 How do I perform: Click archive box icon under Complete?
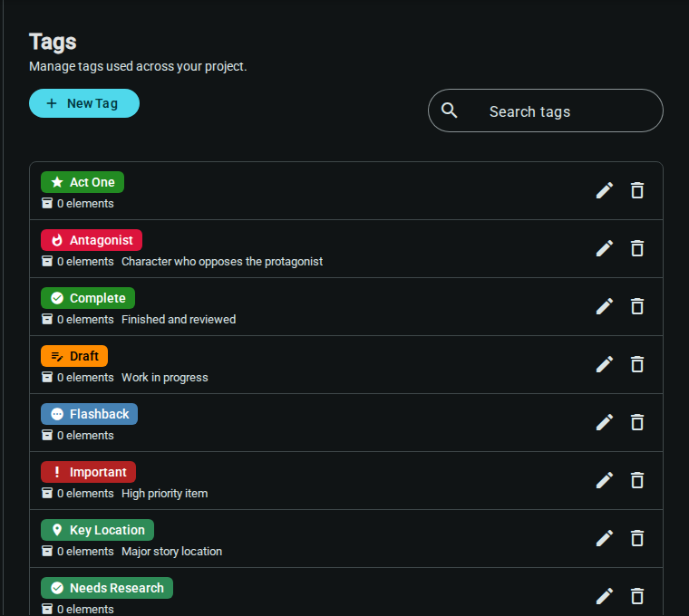[47, 319]
